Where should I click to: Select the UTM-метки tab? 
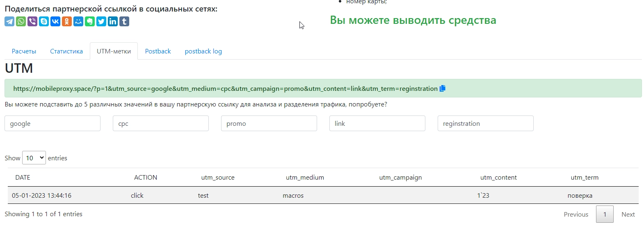[x=114, y=51]
